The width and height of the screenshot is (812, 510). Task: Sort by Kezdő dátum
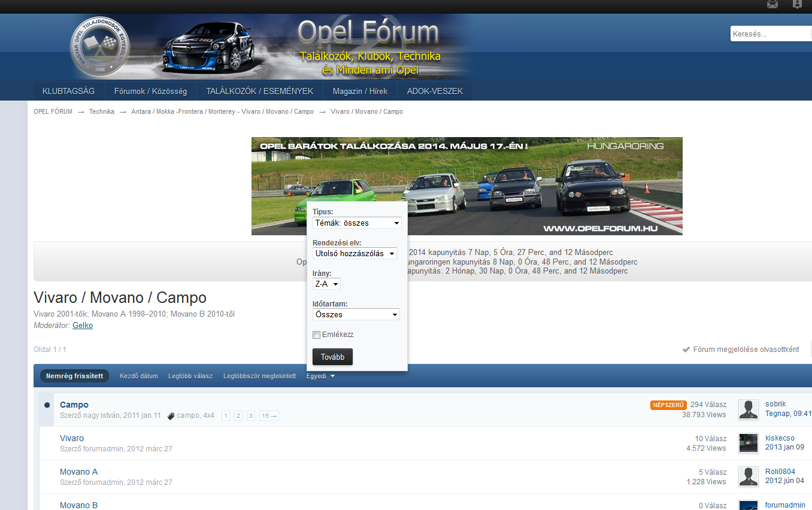(x=139, y=376)
